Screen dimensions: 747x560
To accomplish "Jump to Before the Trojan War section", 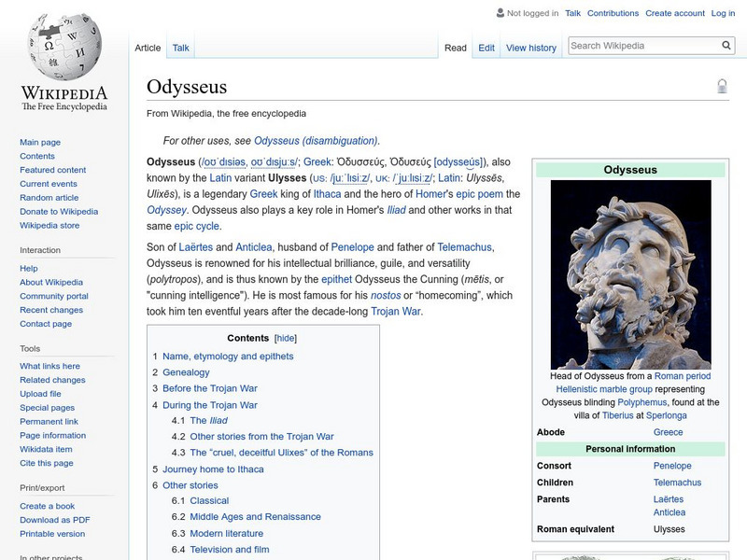I will coord(209,388).
